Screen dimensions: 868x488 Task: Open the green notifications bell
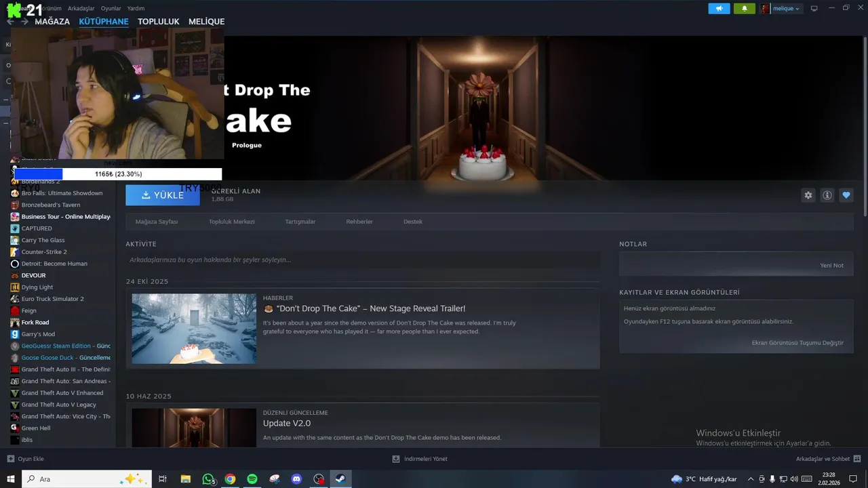pyautogui.click(x=744, y=9)
